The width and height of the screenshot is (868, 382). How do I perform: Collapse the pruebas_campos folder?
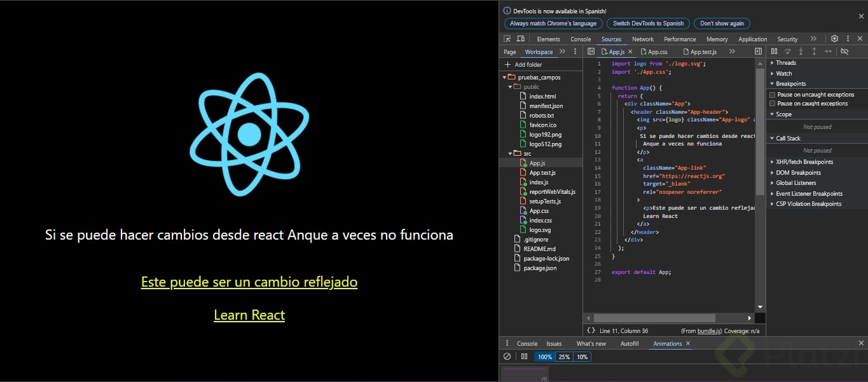(504, 77)
